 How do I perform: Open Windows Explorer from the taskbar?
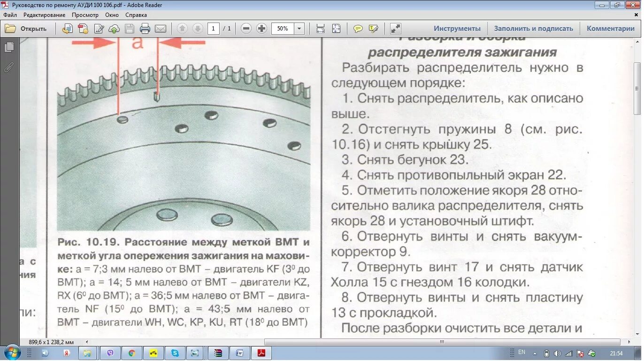tap(88, 353)
